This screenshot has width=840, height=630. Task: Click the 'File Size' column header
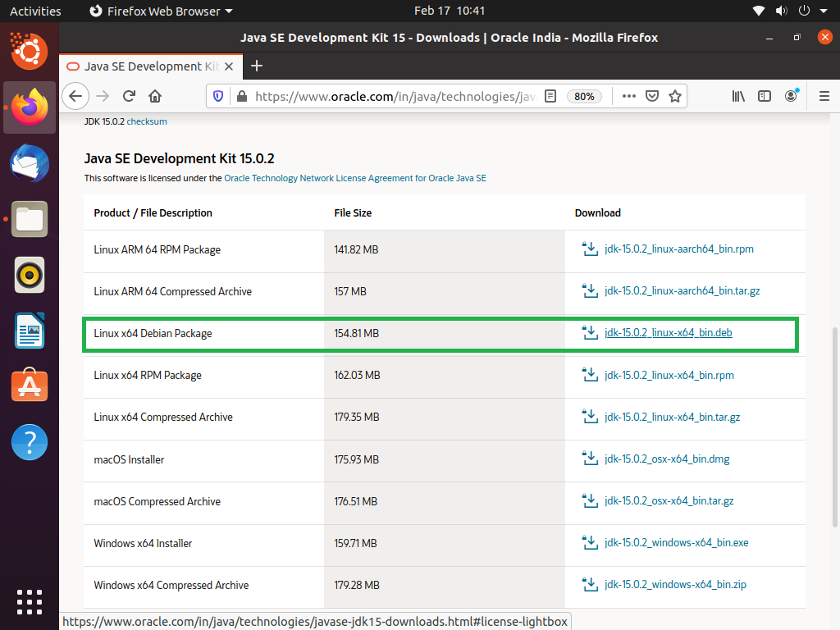353,212
